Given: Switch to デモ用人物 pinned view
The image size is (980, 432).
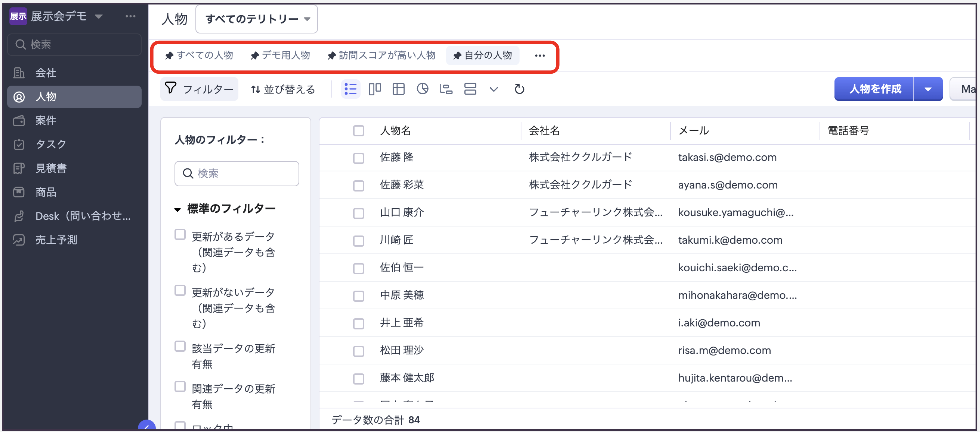Looking at the screenshot, I should (281, 55).
